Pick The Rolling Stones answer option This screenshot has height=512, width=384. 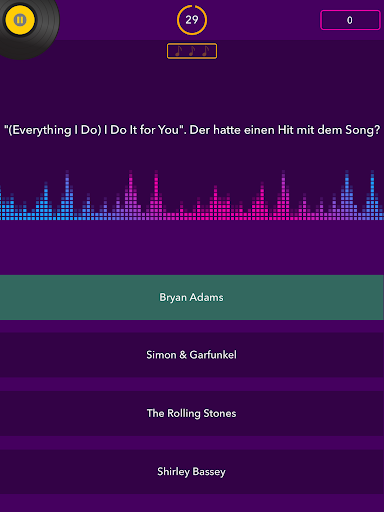click(192, 413)
